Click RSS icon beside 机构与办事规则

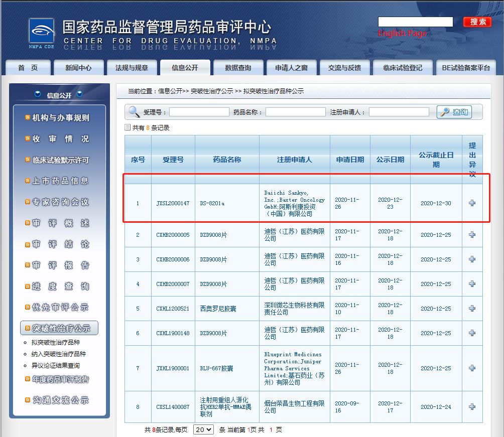(x=28, y=118)
